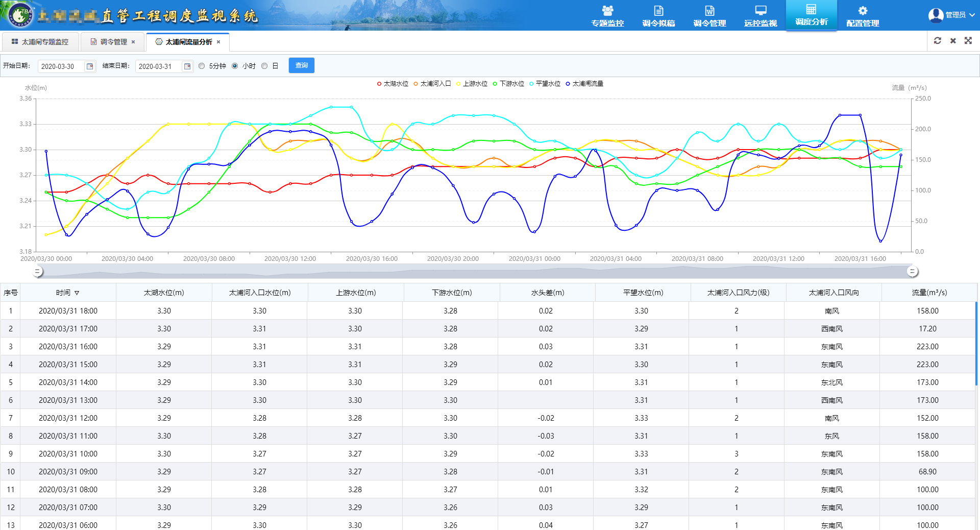The height and width of the screenshot is (530, 980).
Task: Toggle sort arrow on 时间 column
Action: coord(77,293)
